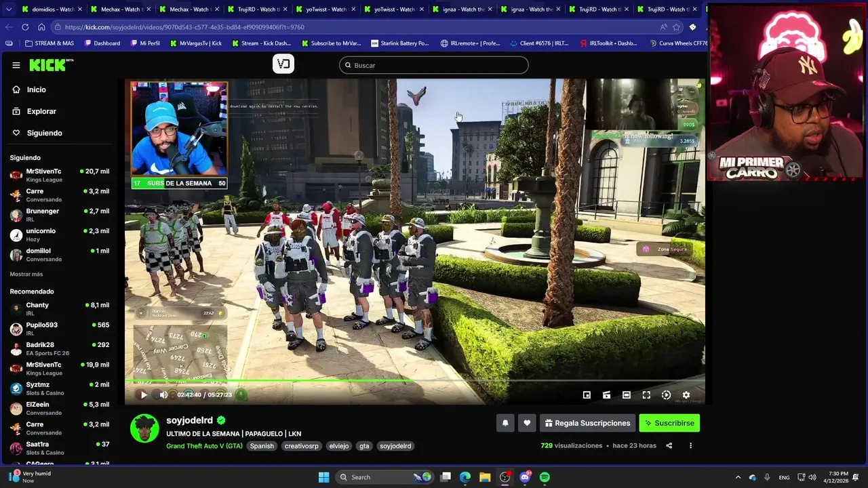Open Pupilo593 recommended channel
The image size is (868, 488).
tap(60, 329)
